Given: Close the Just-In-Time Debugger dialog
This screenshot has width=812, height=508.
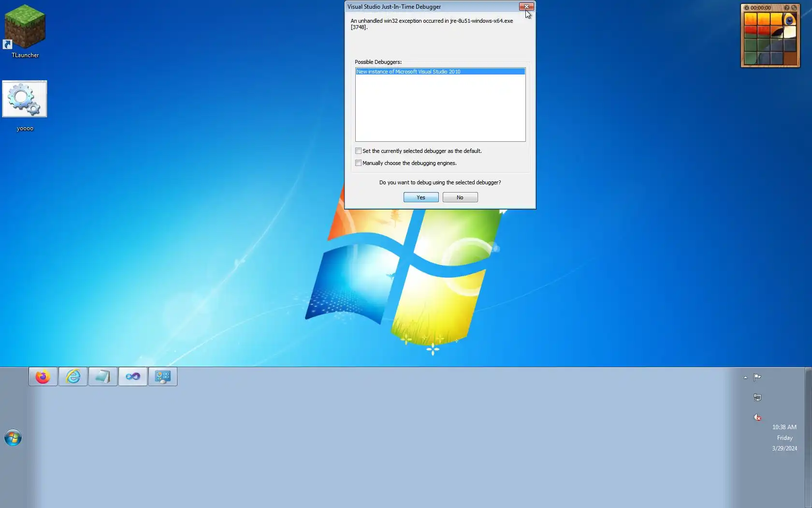Looking at the screenshot, I should (526, 6).
